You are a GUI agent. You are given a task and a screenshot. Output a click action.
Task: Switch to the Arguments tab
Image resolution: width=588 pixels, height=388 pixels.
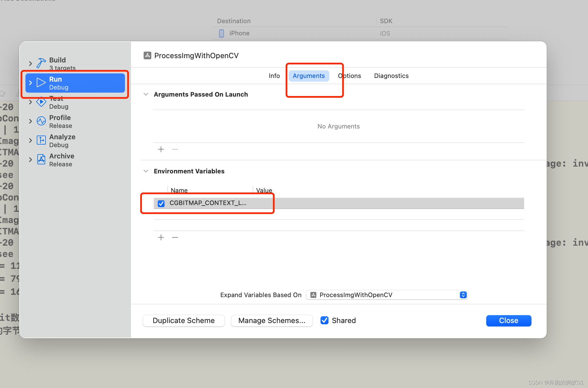308,76
